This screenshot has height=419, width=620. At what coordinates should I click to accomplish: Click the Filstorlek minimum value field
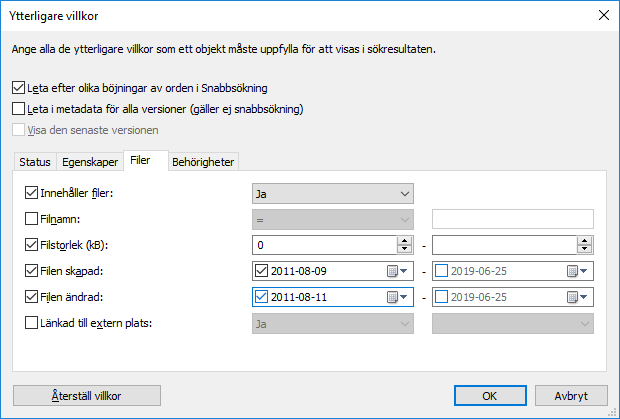click(x=325, y=245)
